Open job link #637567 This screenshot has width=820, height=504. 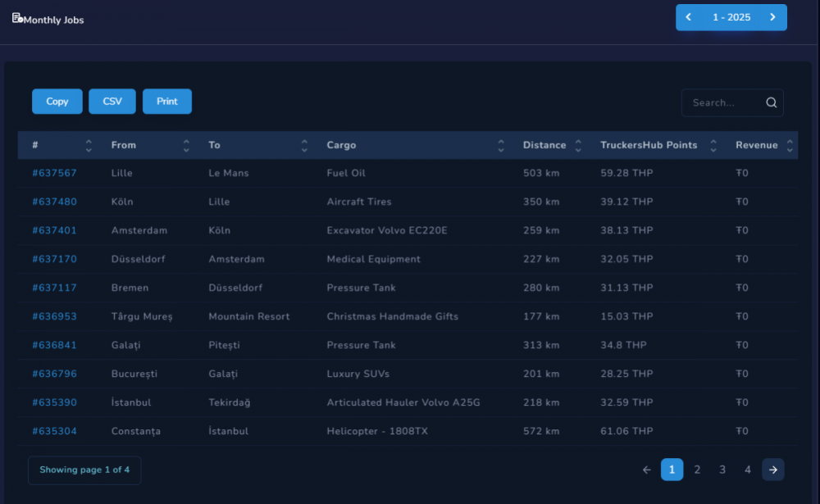click(x=54, y=173)
